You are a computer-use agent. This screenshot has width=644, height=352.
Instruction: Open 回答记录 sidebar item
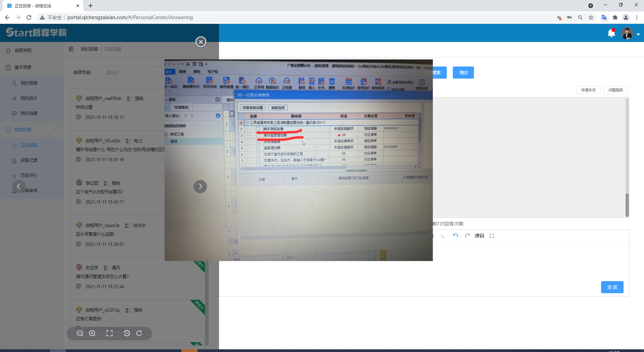click(29, 160)
